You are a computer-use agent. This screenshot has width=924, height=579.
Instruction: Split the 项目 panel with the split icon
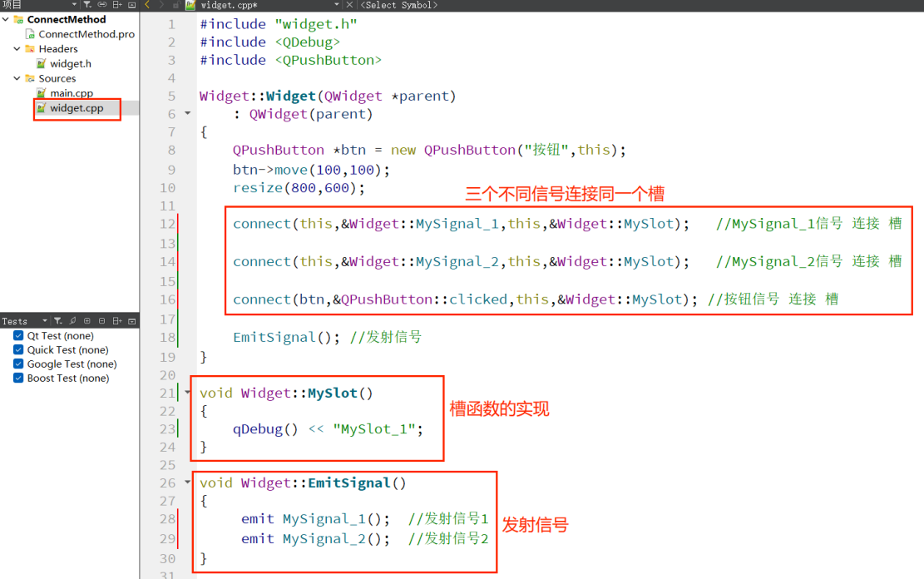click(x=117, y=5)
